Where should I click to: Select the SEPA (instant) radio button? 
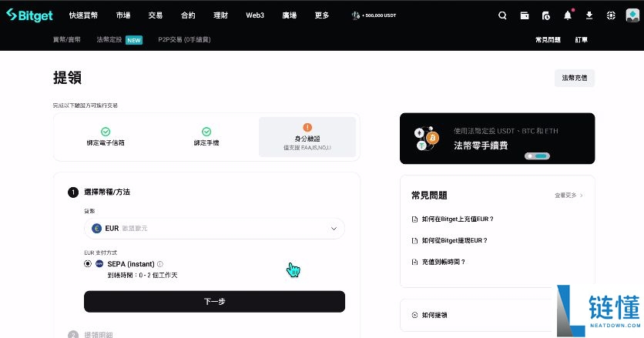pos(88,263)
